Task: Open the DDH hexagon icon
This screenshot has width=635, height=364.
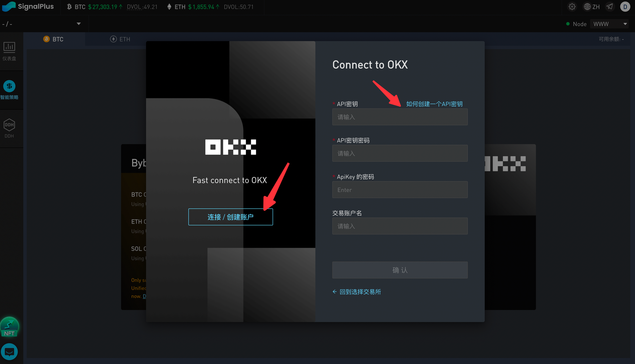Action: tap(9, 125)
